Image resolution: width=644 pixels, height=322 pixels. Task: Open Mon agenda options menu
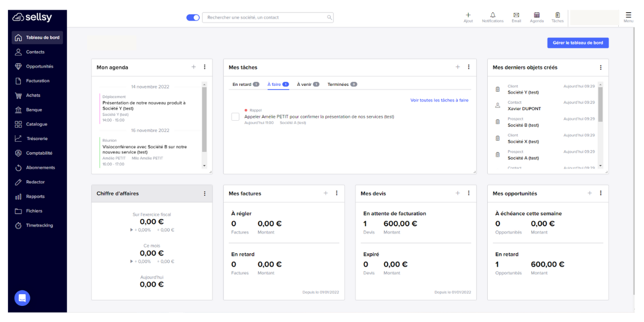click(x=204, y=67)
